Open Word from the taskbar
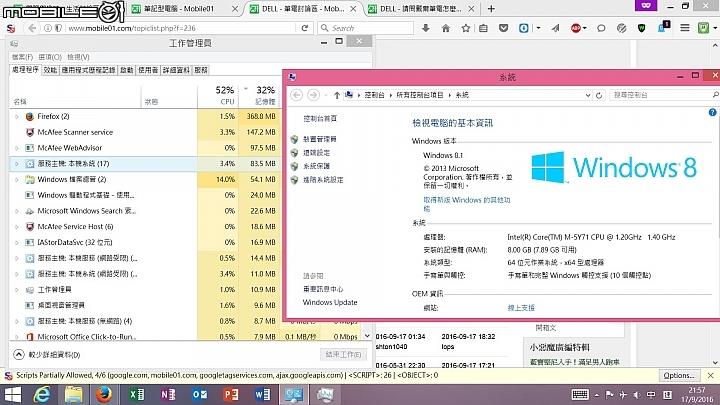720x405 pixels. 262,394
